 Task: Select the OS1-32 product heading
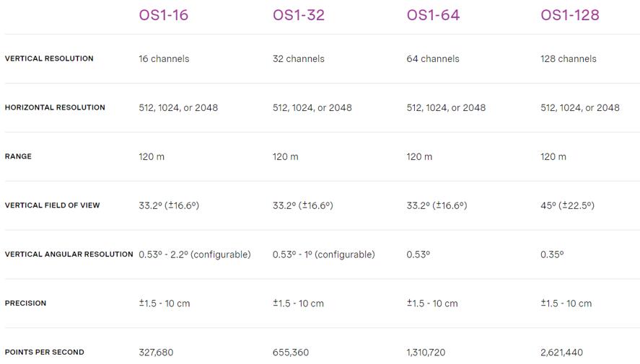tap(299, 15)
